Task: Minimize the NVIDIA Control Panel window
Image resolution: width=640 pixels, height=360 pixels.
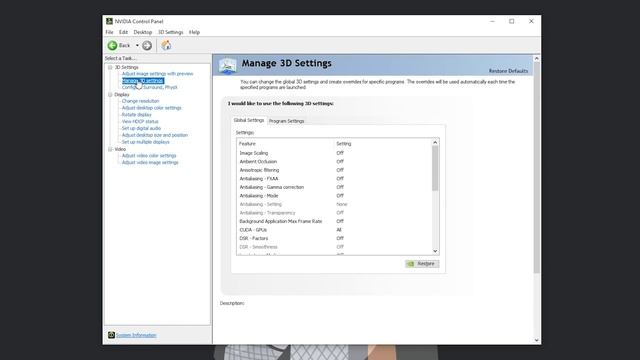Action: tap(492, 21)
